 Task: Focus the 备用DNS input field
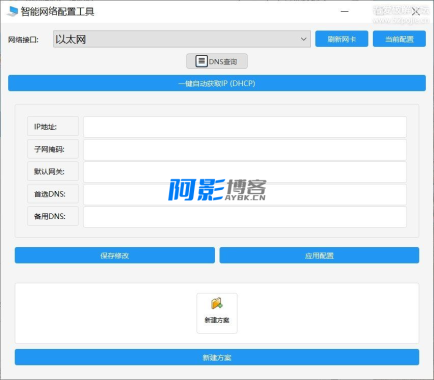tap(245, 217)
